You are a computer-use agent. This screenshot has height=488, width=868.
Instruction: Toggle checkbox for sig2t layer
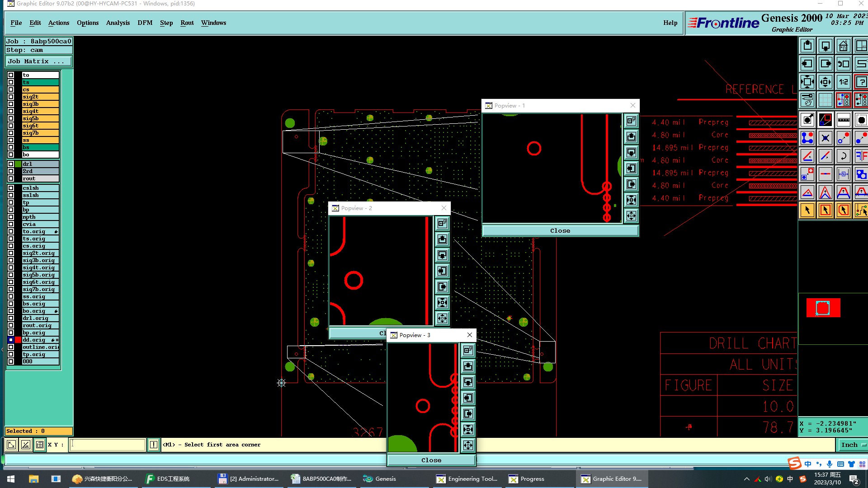click(x=11, y=97)
